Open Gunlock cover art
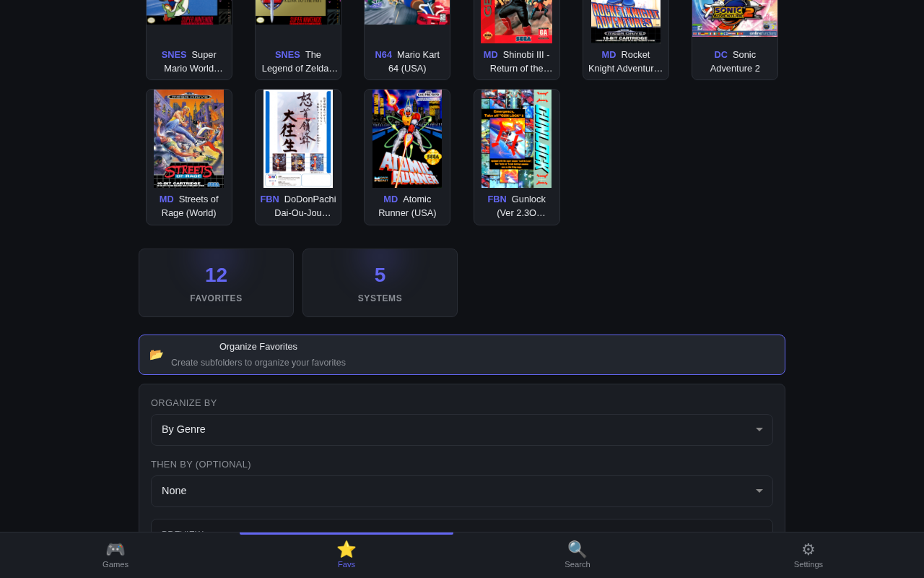 coord(517,139)
